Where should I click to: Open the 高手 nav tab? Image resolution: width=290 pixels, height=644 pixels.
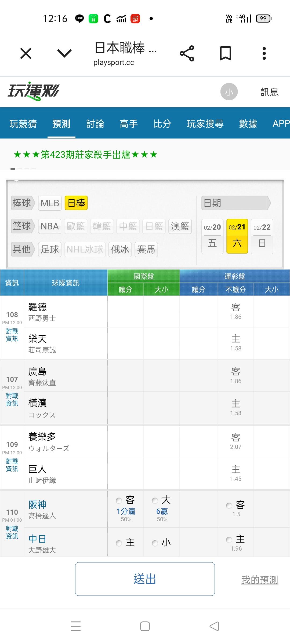129,124
